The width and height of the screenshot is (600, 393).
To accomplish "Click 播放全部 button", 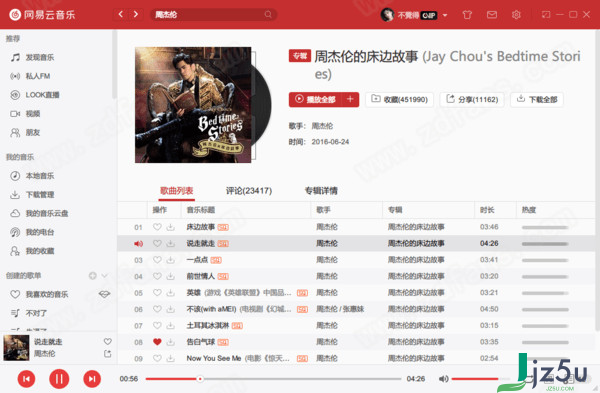I will pos(316,99).
